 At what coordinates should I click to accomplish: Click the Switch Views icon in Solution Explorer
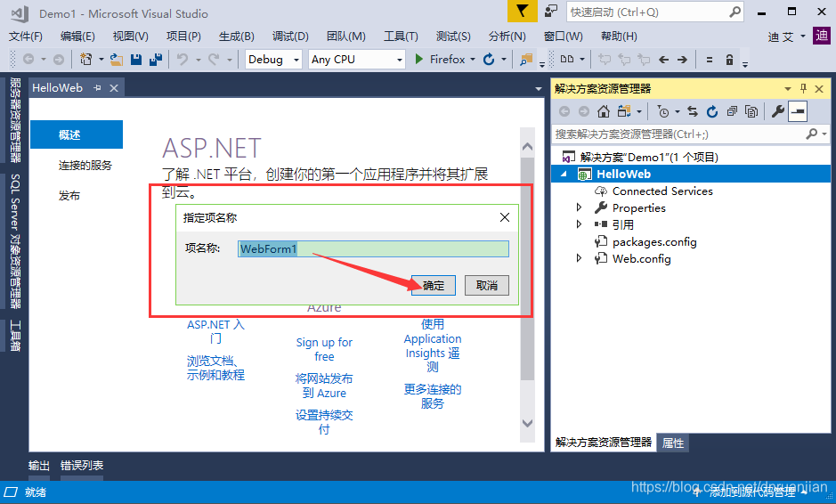624,111
